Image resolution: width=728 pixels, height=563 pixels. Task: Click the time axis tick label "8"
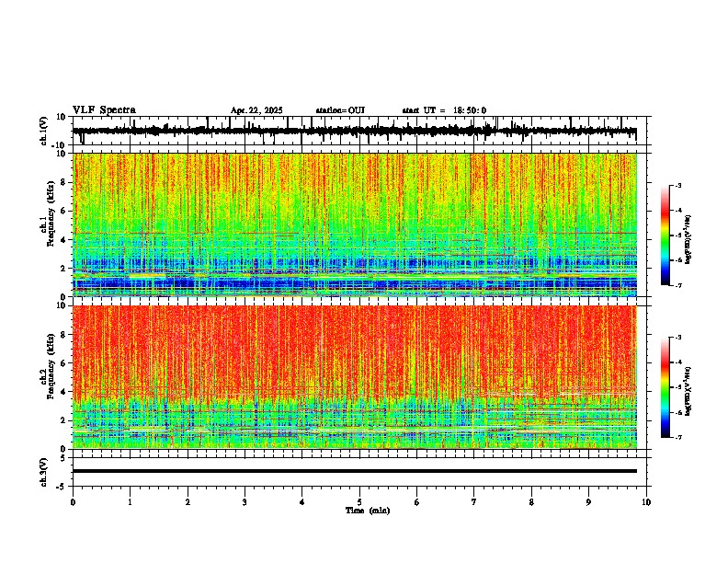tap(531, 502)
